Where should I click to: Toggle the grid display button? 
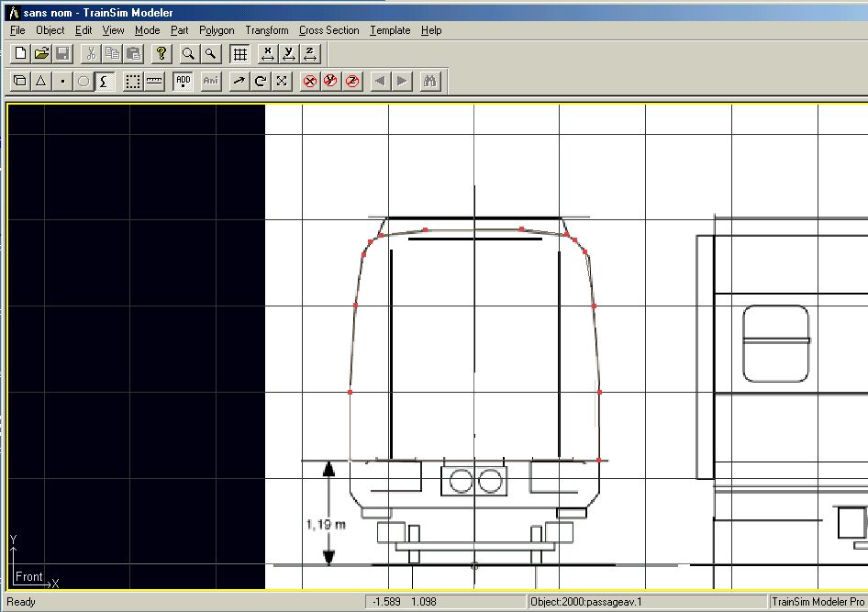point(239,54)
